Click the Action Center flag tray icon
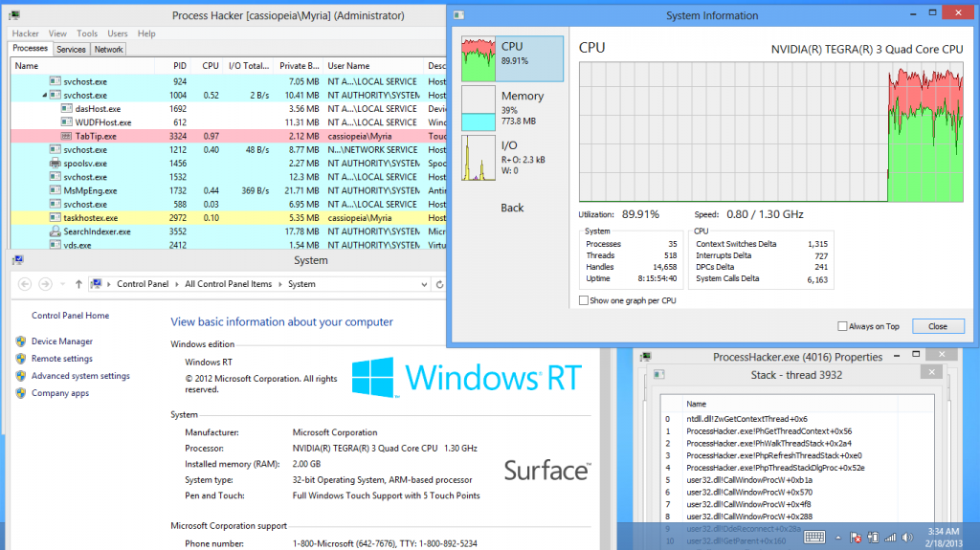 click(856, 537)
